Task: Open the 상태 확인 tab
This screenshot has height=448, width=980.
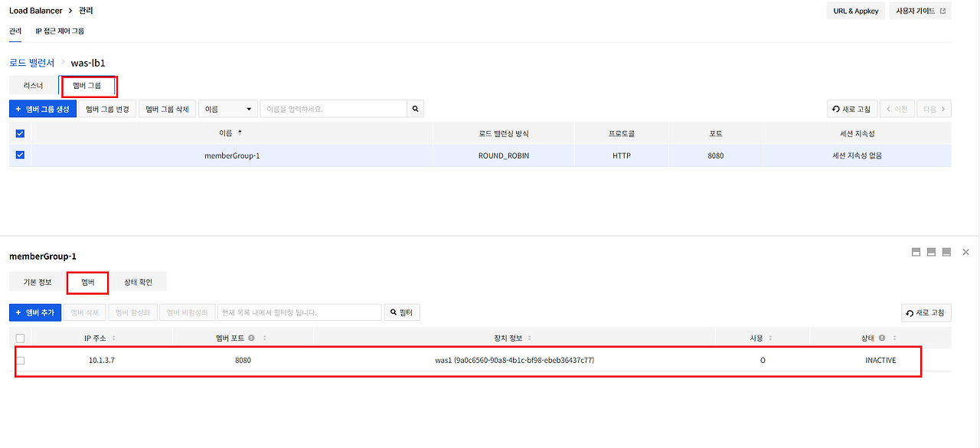Action: [x=138, y=282]
